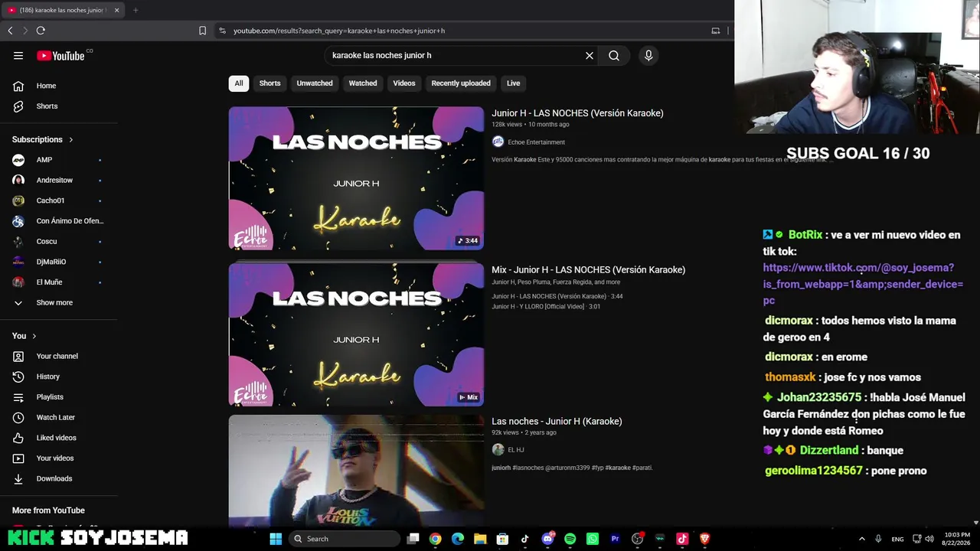Open title Junior H - LAS NOCHES (Versión Karaoke)

(577, 113)
